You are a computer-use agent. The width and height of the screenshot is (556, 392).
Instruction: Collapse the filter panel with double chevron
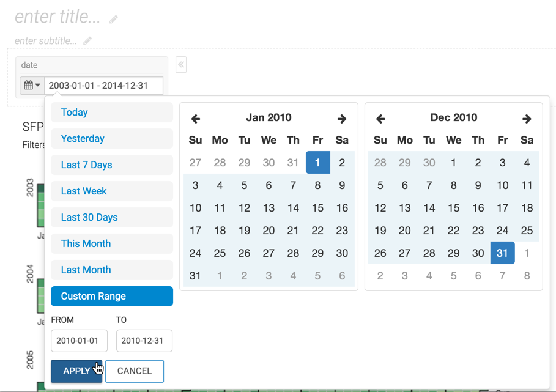coord(181,65)
